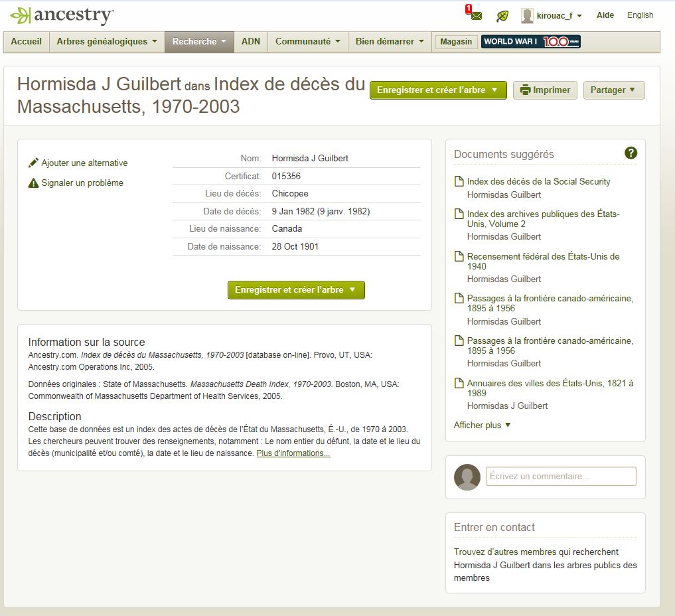The height and width of the screenshot is (616, 675).
Task: Click the top Enregistrer et créer l'arbre dropdown
Action: tap(438, 90)
